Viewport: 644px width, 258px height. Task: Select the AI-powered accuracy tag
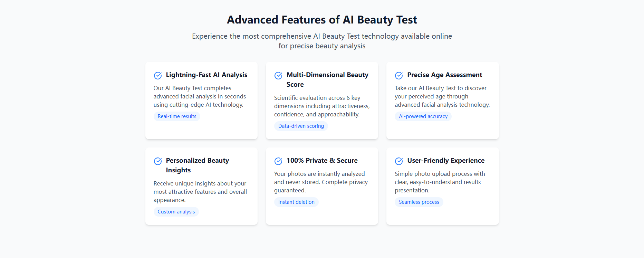[x=423, y=116]
